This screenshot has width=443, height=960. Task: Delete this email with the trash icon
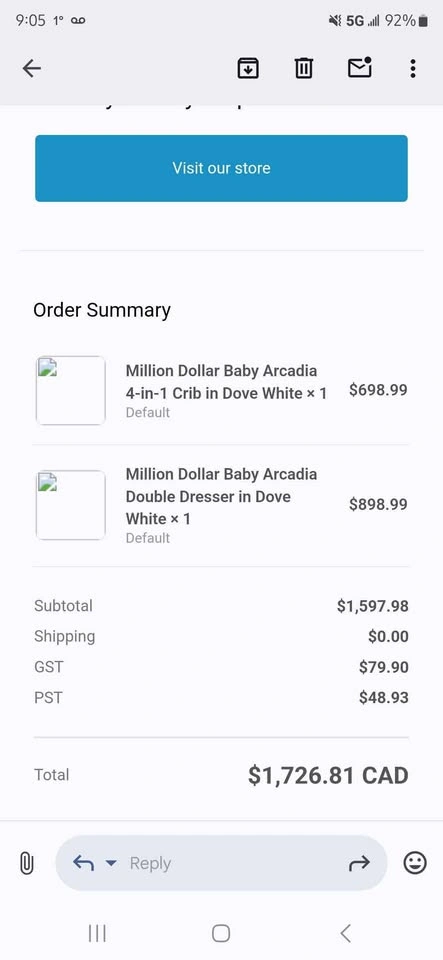(x=303, y=68)
